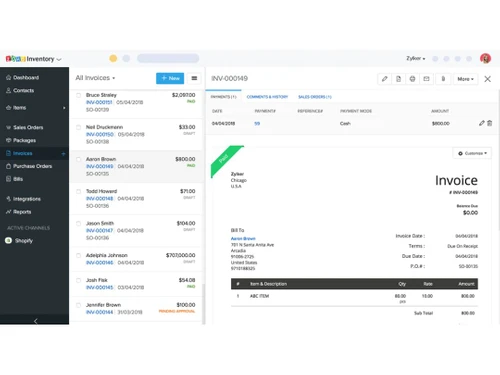Open Purchase Orders in sidebar
Image resolution: width=500 pixels, height=375 pixels.
click(29, 166)
